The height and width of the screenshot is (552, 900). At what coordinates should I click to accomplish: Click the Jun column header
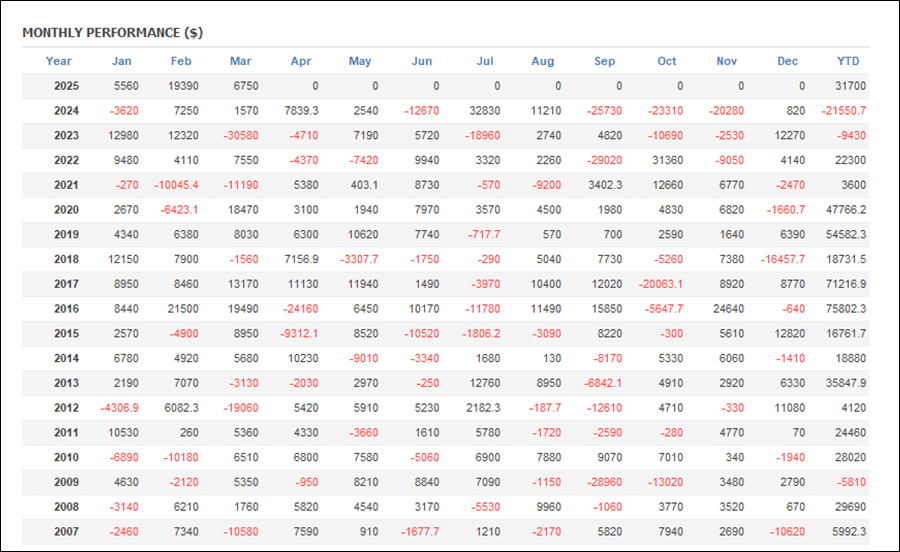coord(421,61)
